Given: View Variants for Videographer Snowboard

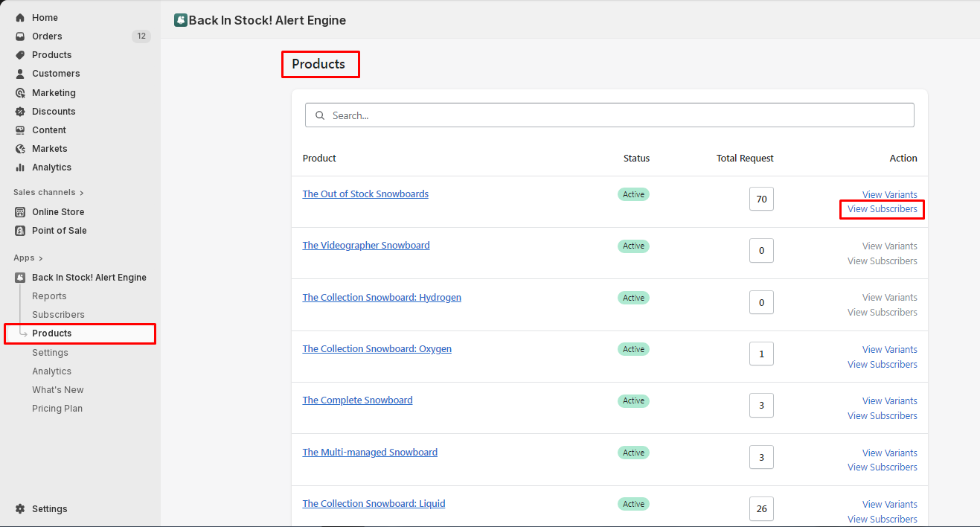Looking at the screenshot, I should (889, 246).
